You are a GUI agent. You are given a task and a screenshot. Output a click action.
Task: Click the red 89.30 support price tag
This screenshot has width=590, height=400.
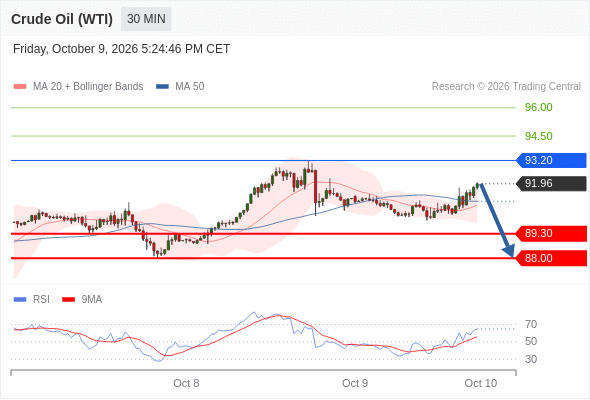[x=551, y=234]
